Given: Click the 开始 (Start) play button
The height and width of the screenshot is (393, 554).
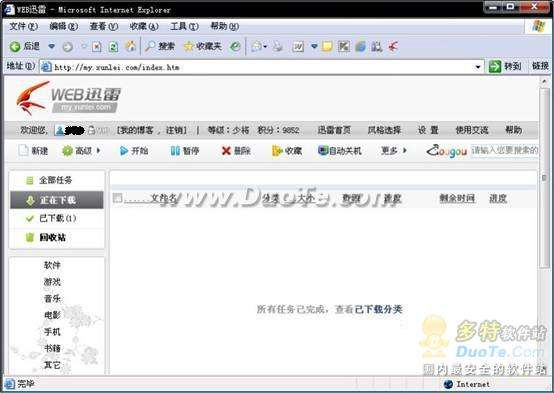Looking at the screenshot, I should pyautogui.click(x=134, y=151).
